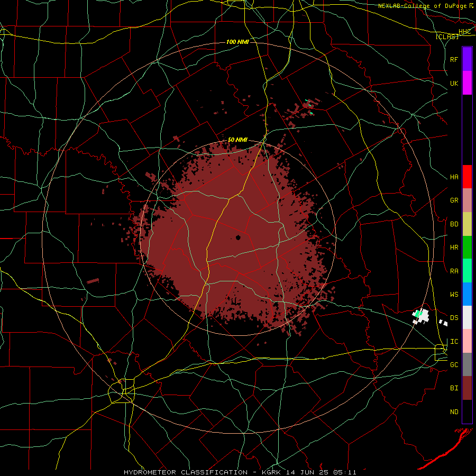Viewport: 476px width, 476px height.
Task: Click the UK magenta legend swatch
Action: pyautogui.click(x=467, y=83)
